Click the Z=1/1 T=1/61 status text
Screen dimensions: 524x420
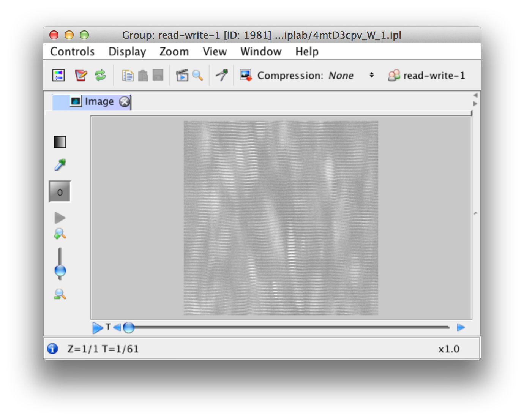(103, 349)
